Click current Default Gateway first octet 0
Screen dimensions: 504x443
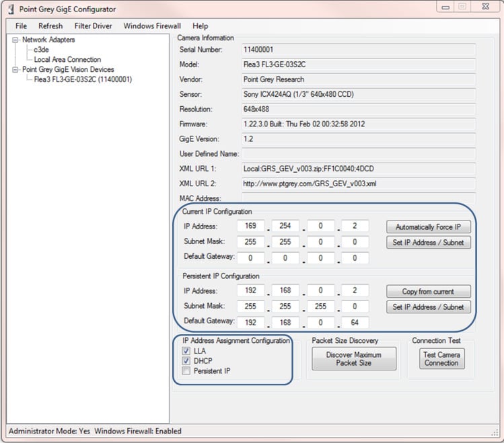[251, 257]
